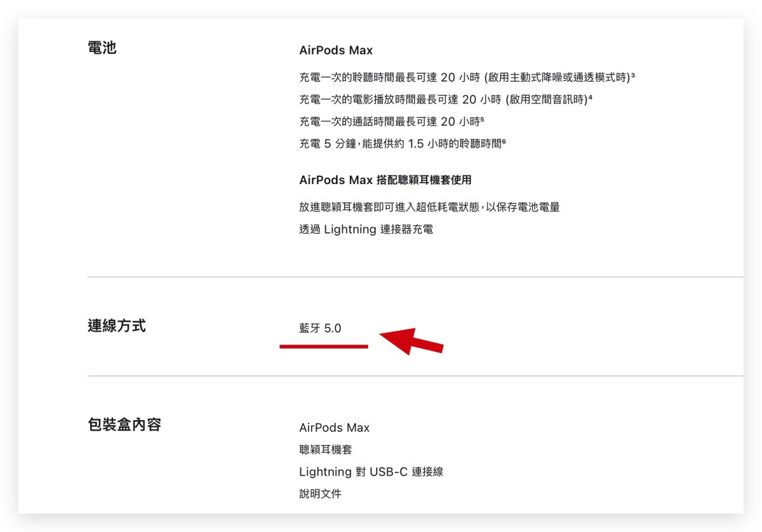762x532 pixels.
Task: Select the 藍牙 5.0 text
Action: [x=320, y=328]
